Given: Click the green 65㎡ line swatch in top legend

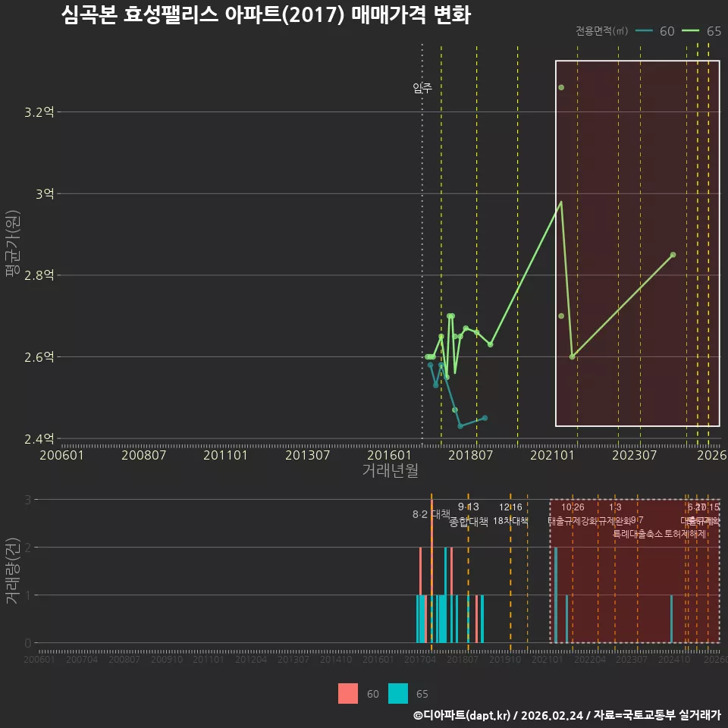Looking at the screenshot, I should pos(690,30).
